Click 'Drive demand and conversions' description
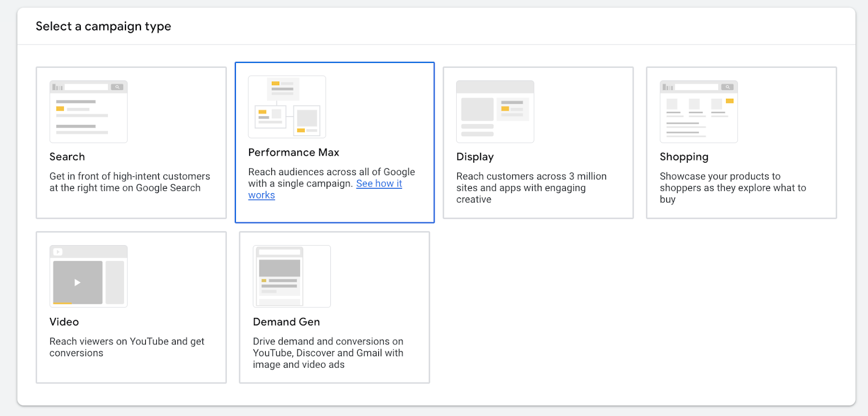 [x=328, y=353]
